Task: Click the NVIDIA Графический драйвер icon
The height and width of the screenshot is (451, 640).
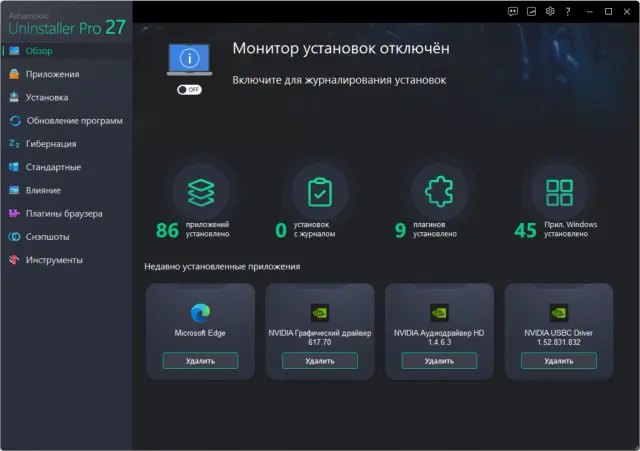Action: 320,313
